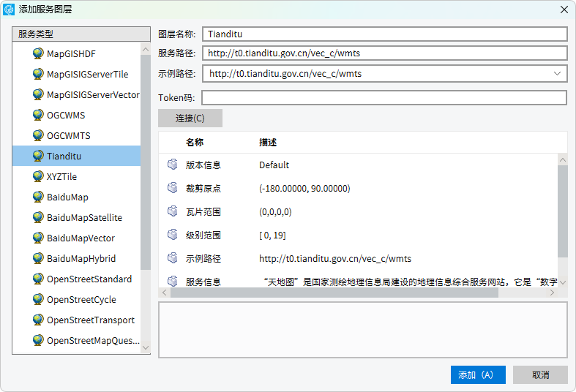This screenshot has height=392, width=576.
Task: Click property table scroll up arrow
Action: pos(562,159)
